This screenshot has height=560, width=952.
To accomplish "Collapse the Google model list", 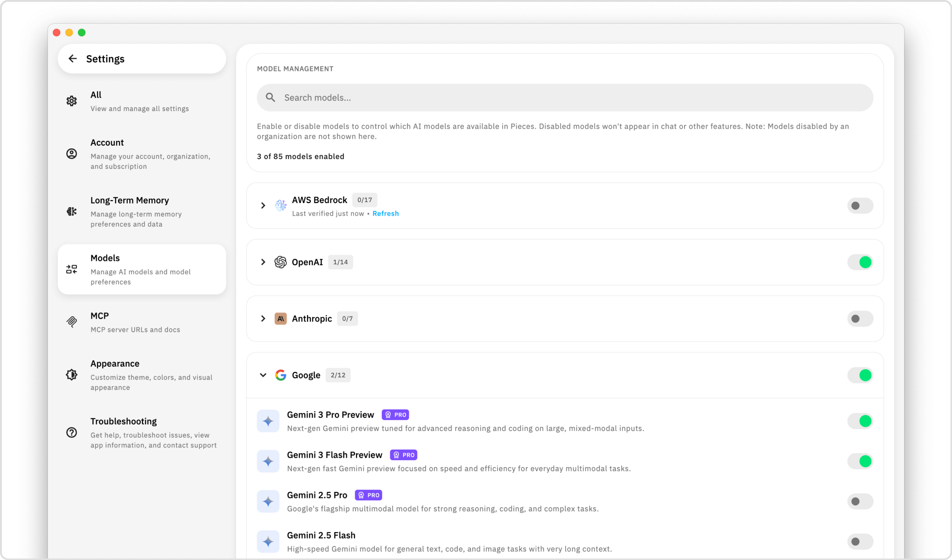I will pos(263,375).
